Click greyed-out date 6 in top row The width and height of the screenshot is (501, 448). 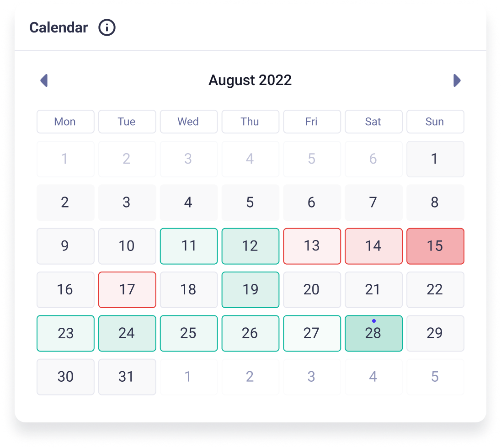(373, 159)
